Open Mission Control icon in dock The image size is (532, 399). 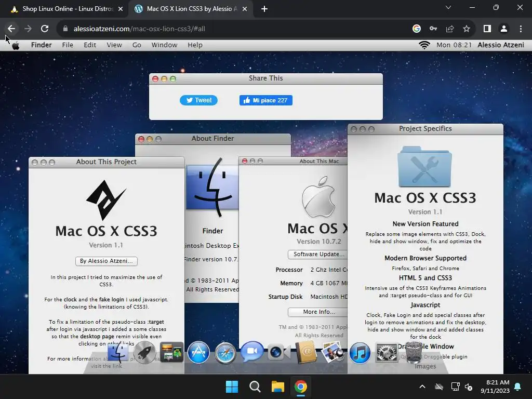pyautogui.click(x=171, y=353)
